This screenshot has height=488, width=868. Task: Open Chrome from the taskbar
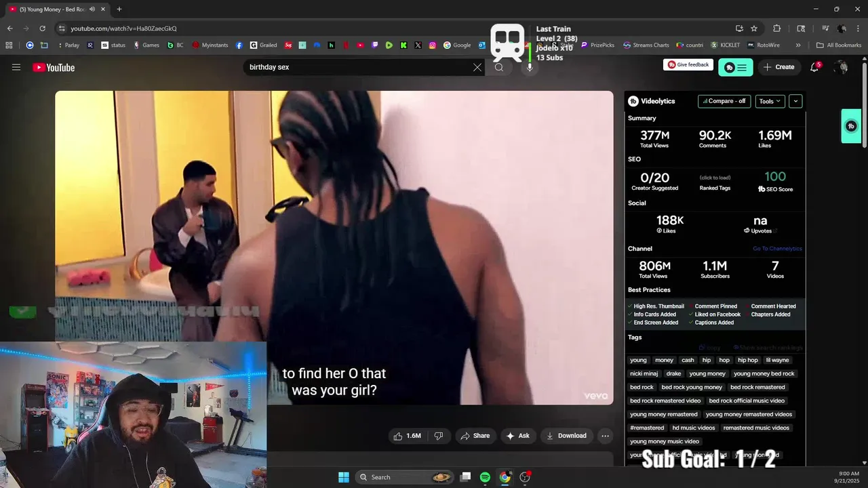(505, 477)
